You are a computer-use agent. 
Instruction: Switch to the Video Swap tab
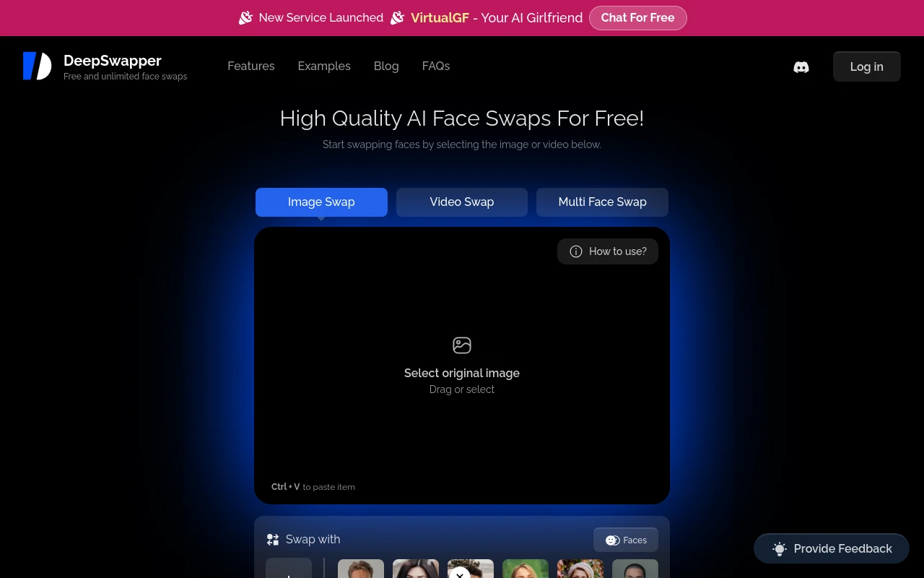click(462, 202)
